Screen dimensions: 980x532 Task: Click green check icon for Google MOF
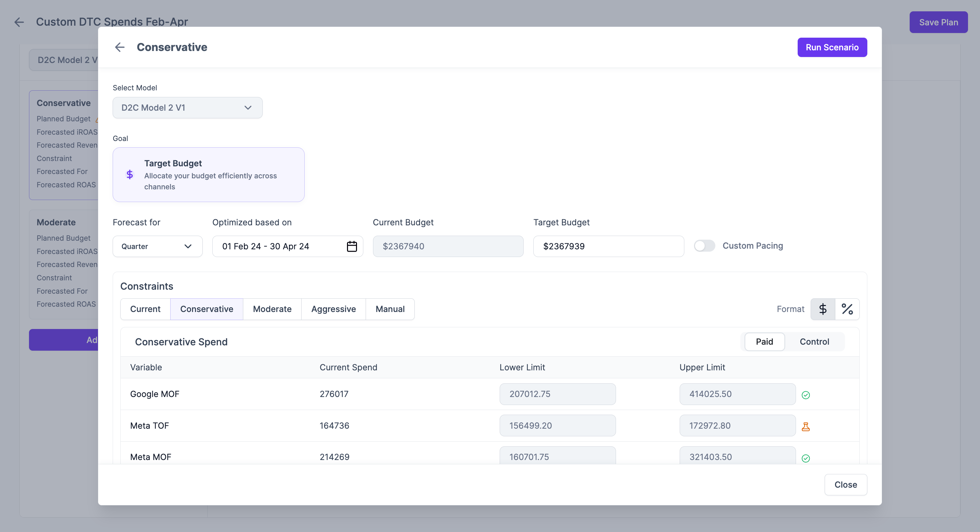(805, 395)
